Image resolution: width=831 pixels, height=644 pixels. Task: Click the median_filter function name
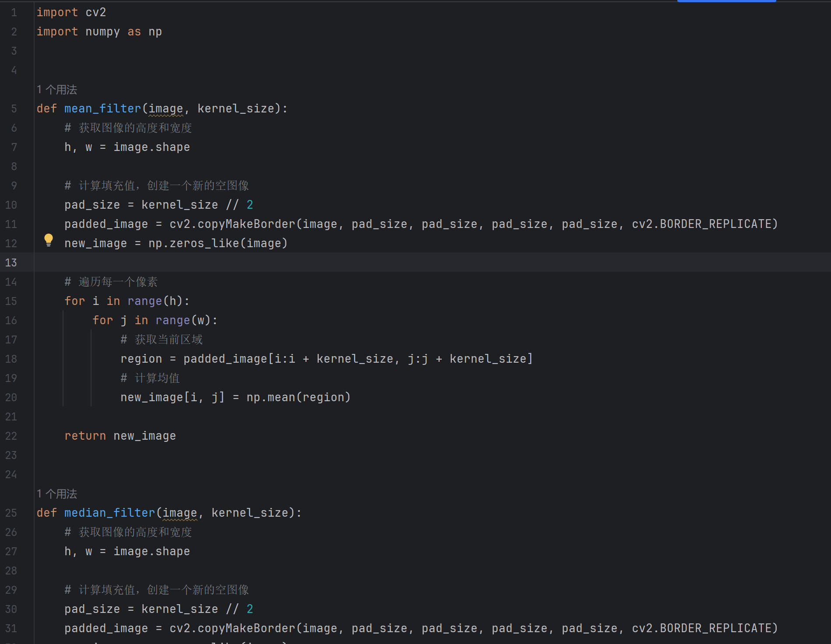(110, 513)
